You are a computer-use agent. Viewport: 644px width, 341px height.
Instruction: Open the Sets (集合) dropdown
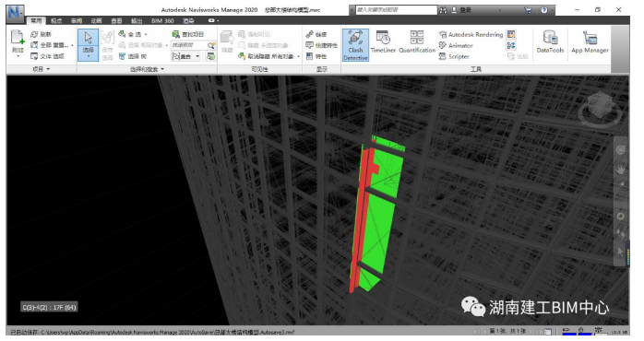[186, 56]
